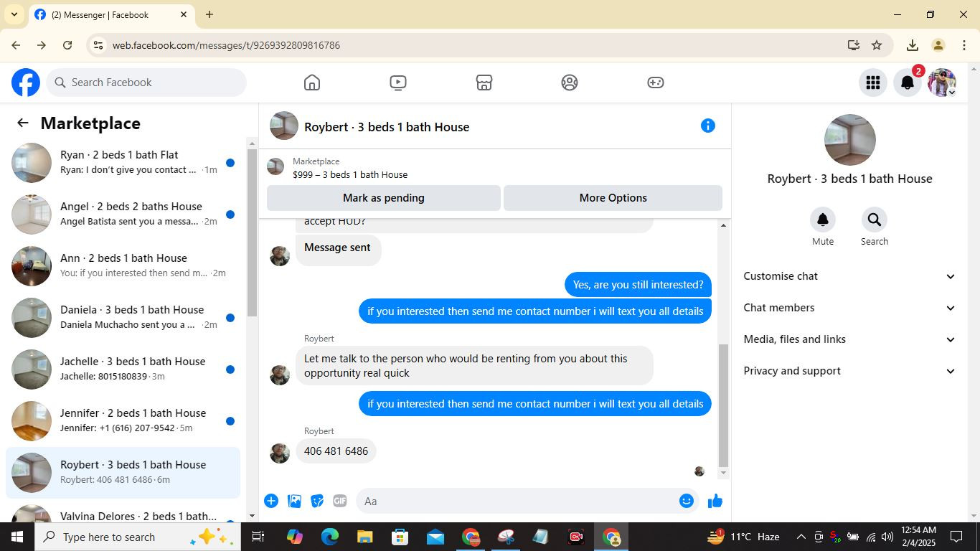Open the Gaming controller icon

coord(656,83)
